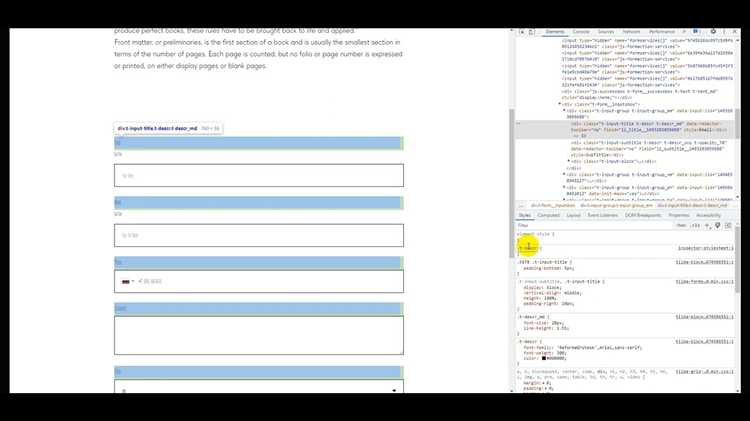The height and width of the screenshot is (421, 750).
Task: Collapse the t-form__inputsbox div node
Action: 559,103
